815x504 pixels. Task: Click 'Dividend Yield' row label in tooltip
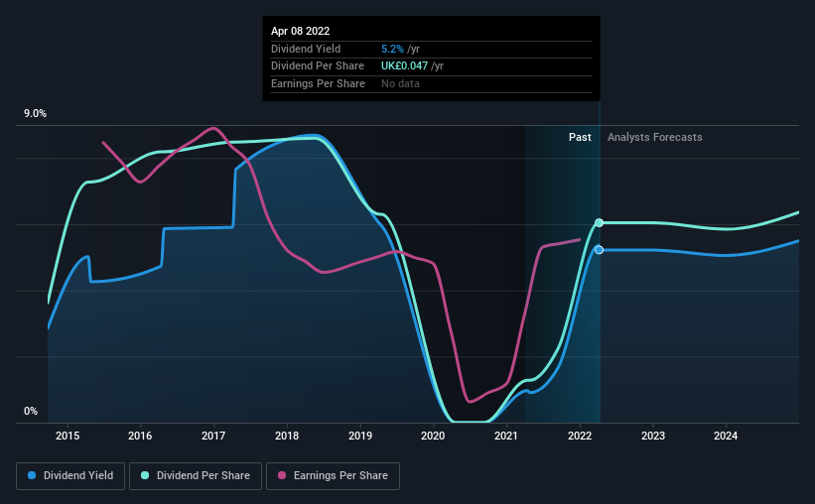[x=306, y=49]
